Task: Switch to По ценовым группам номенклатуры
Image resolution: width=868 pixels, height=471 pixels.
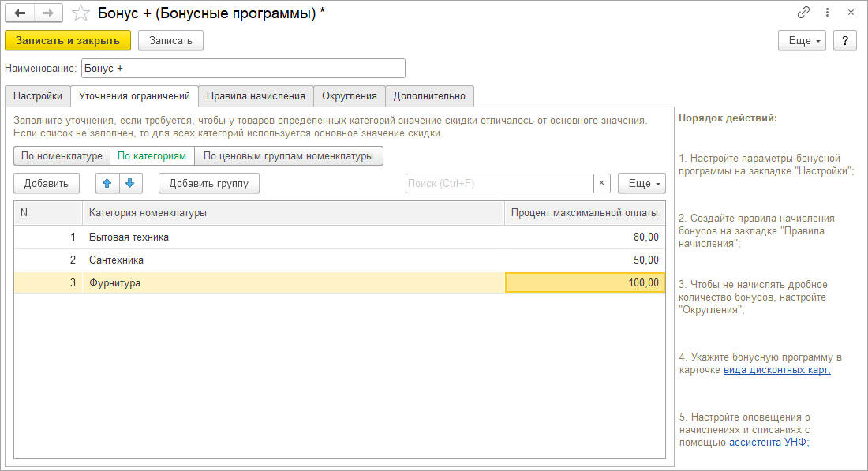Action: coord(288,155)
